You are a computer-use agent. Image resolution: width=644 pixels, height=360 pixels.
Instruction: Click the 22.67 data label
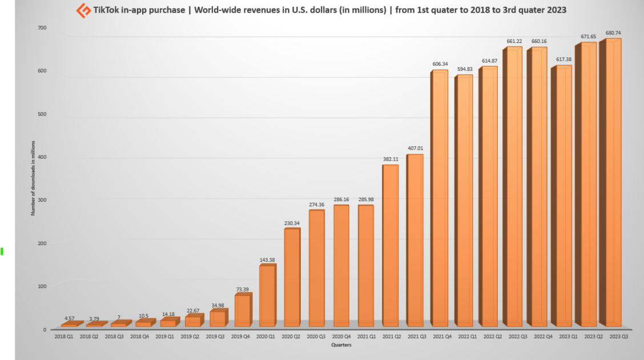[x=193, y=311]
